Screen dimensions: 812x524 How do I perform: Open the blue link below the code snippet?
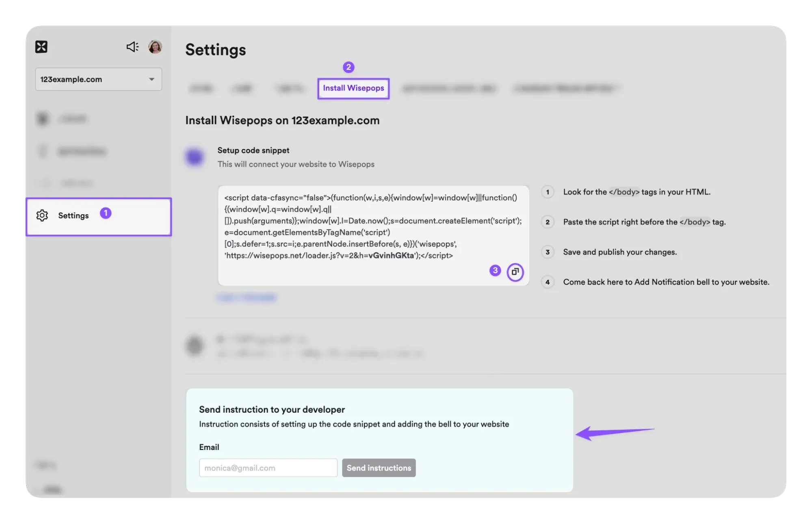click(x=246, y=297)
